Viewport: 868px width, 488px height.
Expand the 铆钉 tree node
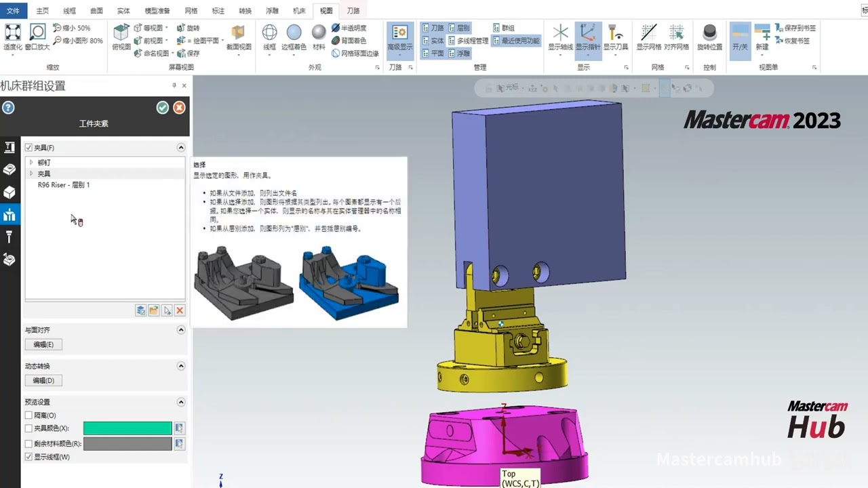(x=31, y=163)
